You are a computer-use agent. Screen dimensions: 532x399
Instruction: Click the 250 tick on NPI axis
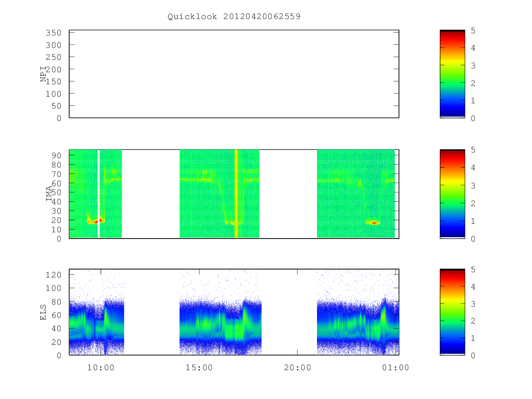click(54, 57)
